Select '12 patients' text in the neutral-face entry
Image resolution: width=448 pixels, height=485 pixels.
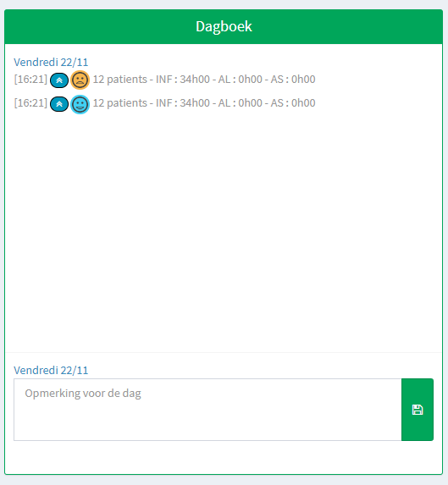coord(119,102)
